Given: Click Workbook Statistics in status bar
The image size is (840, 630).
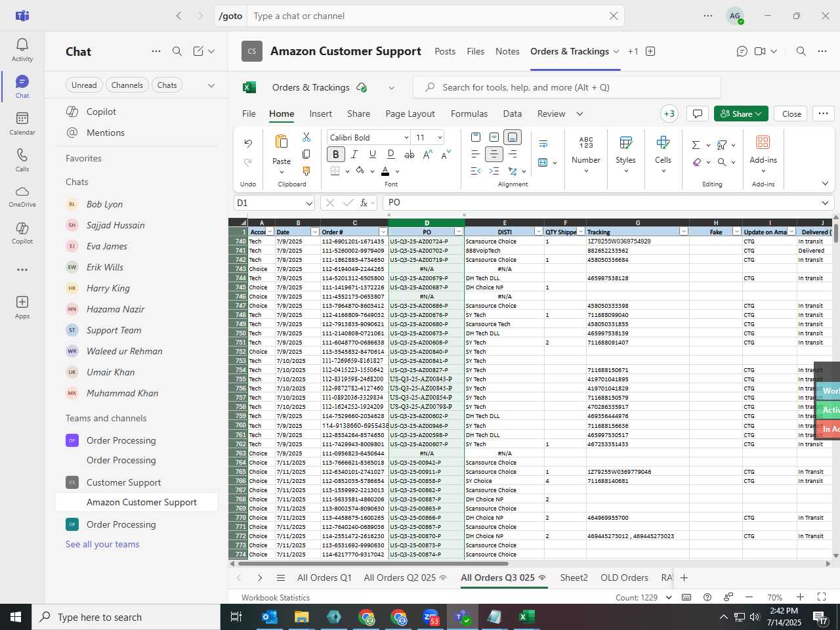Looking at the screenshot, I should (276, 597).
